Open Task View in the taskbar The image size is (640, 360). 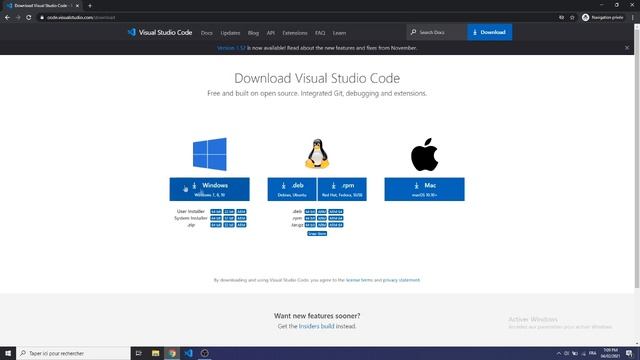(139, 353)
